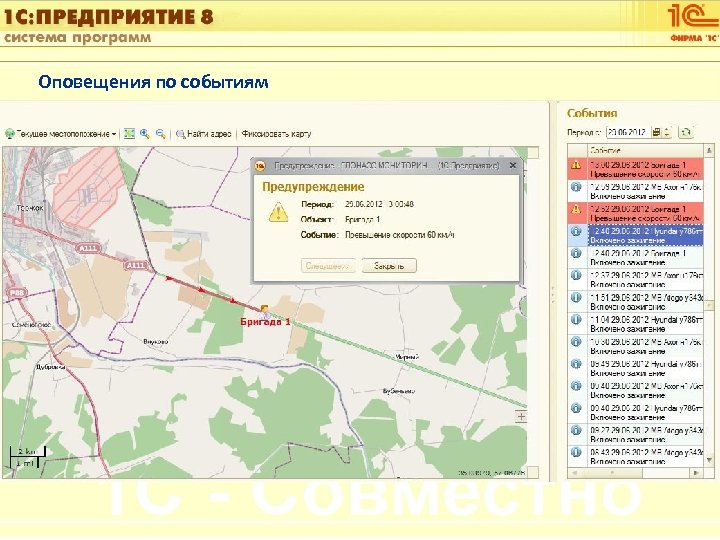The width and height of the screenshot is (720, 540).
Task: Select the 09:27 MB Atego event row
Action: pyautogui.click(x=635, y=433)
